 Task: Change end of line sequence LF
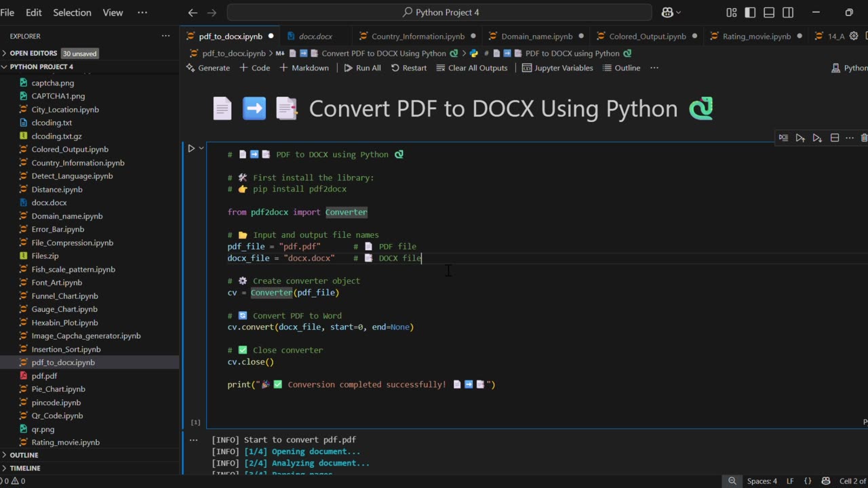[790, 481]
